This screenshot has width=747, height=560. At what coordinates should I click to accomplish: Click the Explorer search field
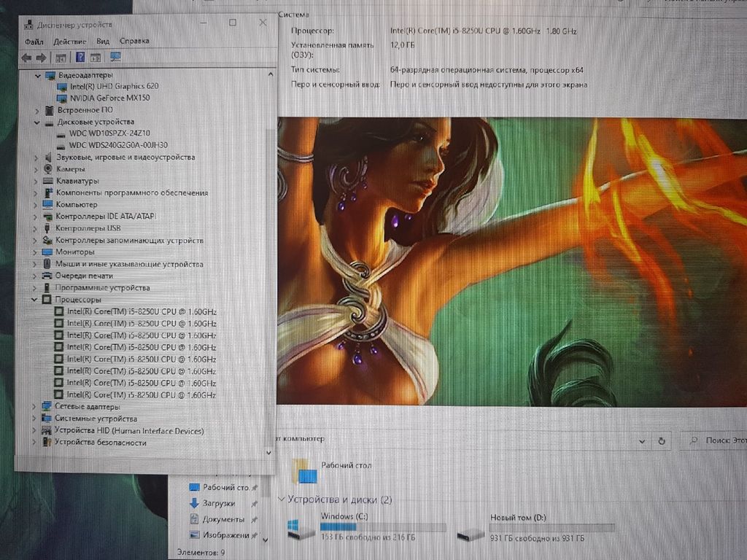point(713,441)
